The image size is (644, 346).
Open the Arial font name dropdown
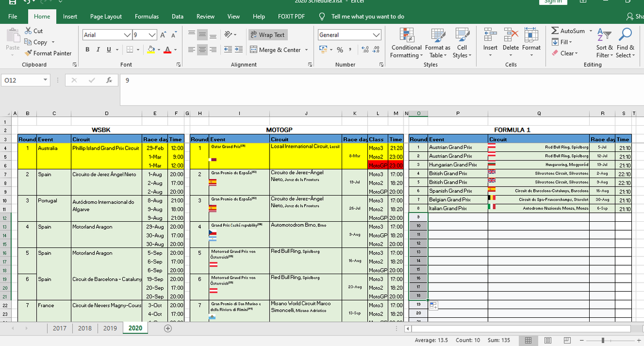(127, 35)
